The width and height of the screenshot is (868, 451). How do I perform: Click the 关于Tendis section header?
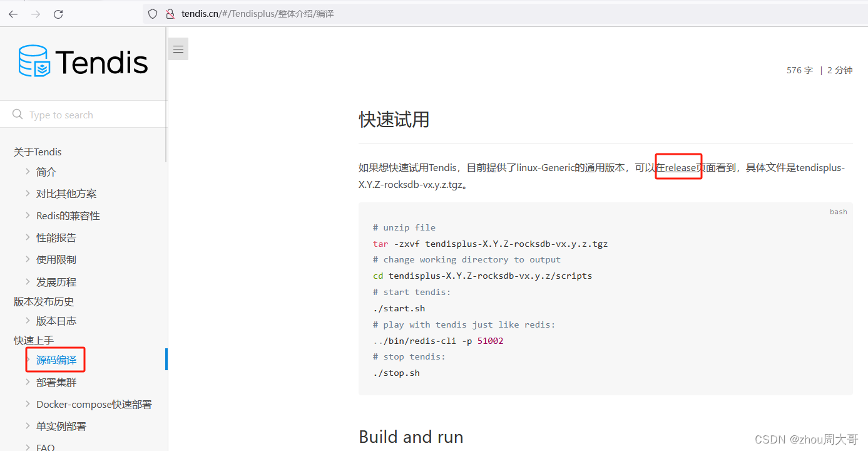[37, 152]
